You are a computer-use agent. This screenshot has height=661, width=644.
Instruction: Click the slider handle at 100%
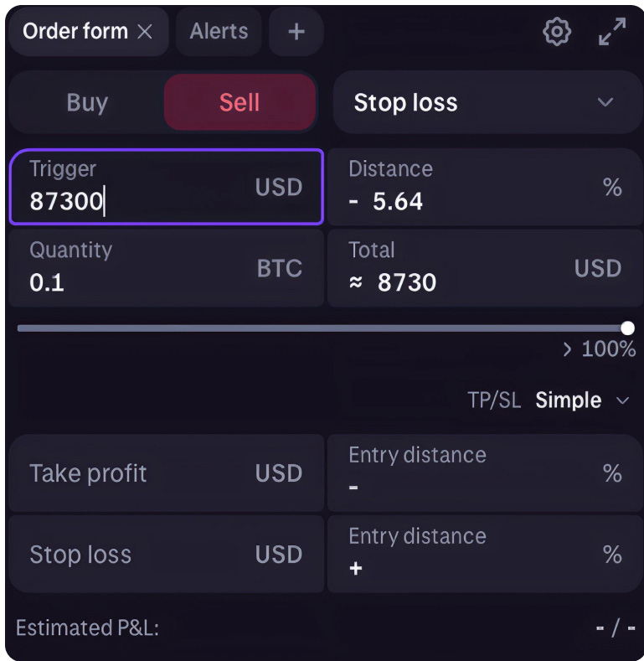(x=627, y=328)
